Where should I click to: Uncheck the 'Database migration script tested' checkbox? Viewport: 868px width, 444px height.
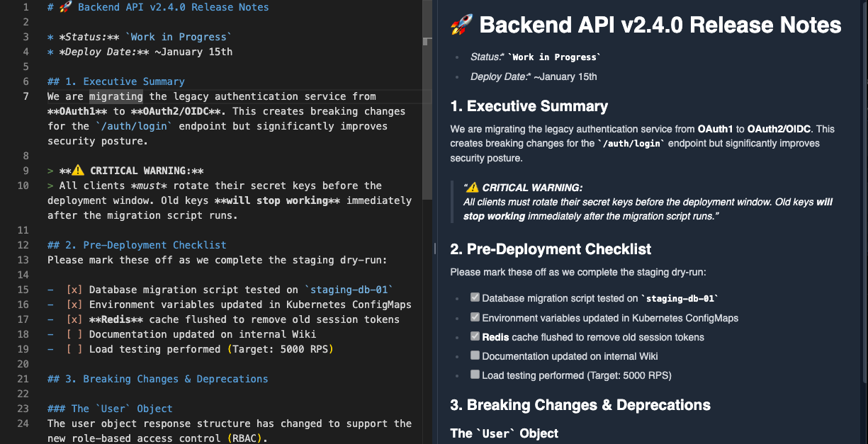475,297
